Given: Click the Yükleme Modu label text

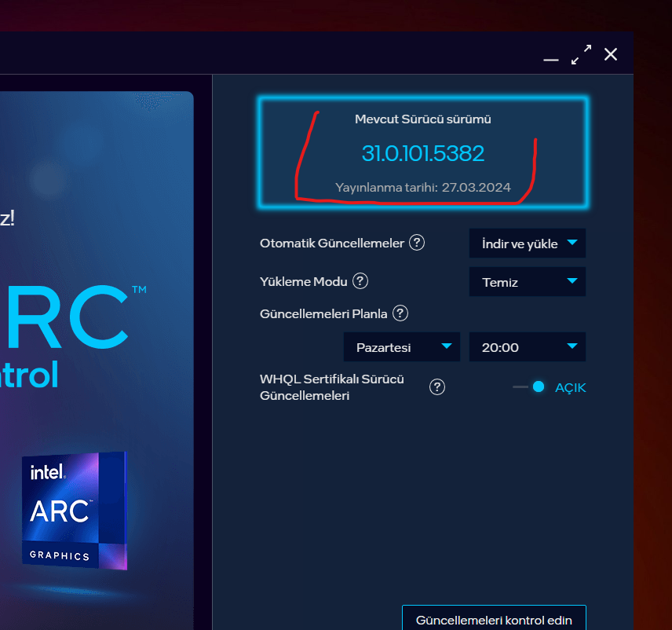Looking at the screenshot, I should coord(302,281).
